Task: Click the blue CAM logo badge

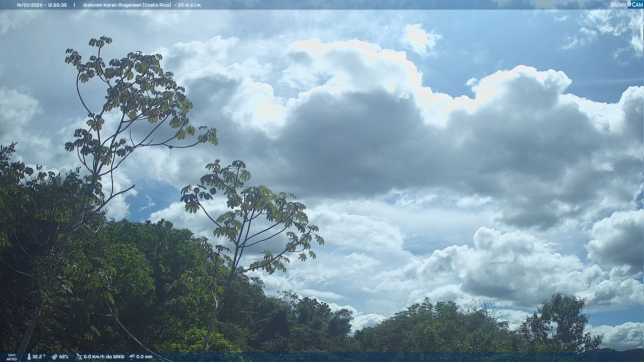Action: 637,5
